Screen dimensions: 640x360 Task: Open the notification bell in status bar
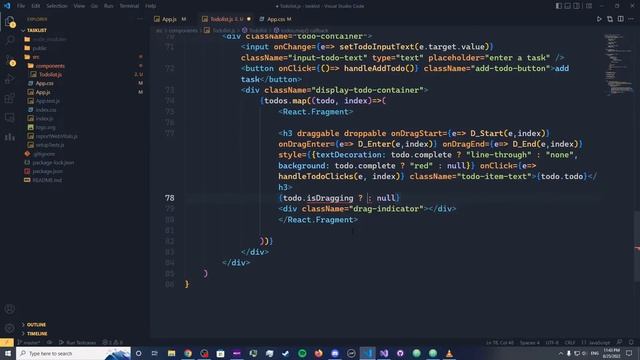tap(631, 342)
